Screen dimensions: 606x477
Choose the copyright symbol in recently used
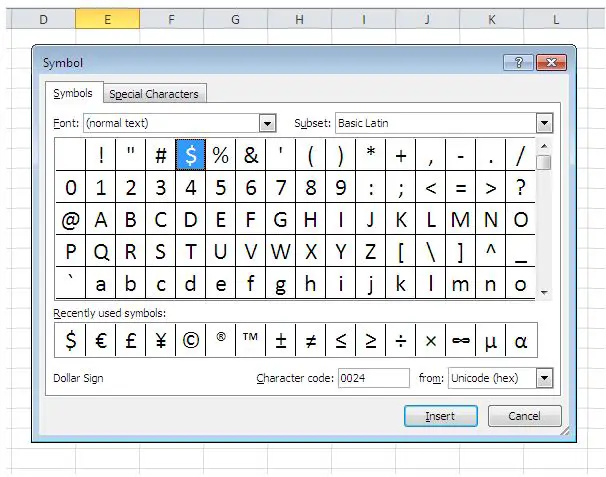pos(191,340)
